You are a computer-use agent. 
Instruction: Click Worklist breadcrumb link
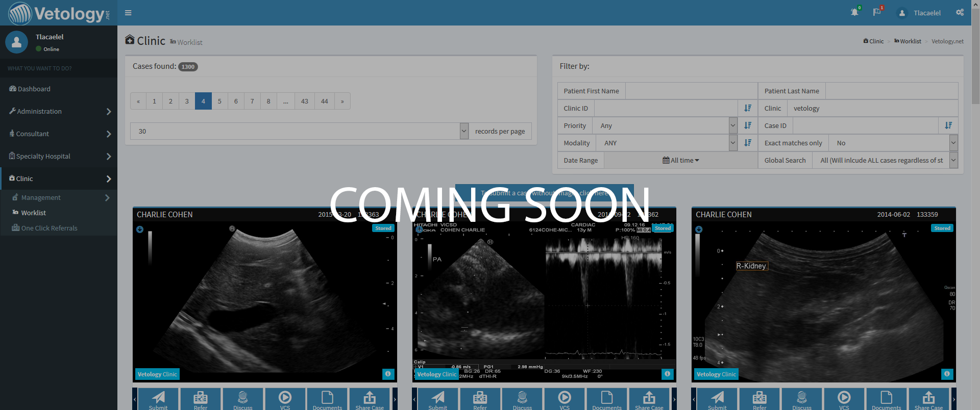pos(910,41)
